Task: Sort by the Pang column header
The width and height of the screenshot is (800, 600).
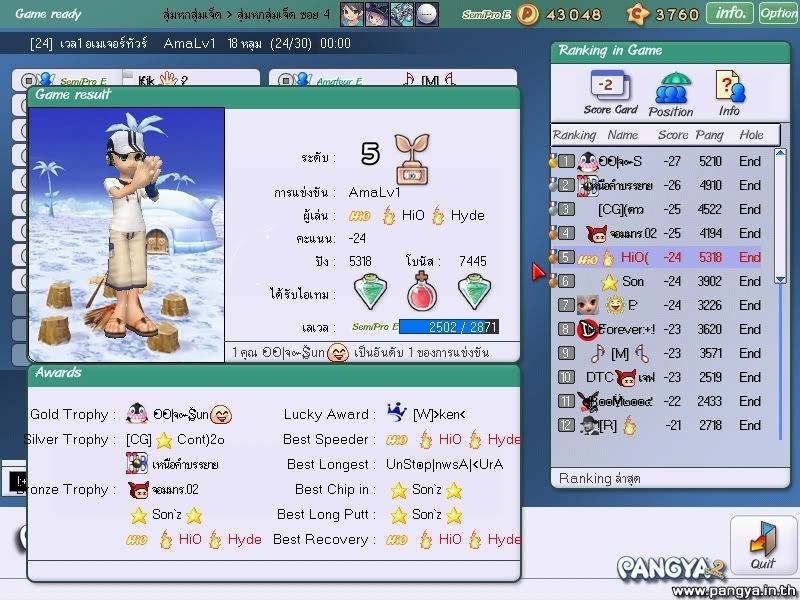Action: click(x=709, y=135)
